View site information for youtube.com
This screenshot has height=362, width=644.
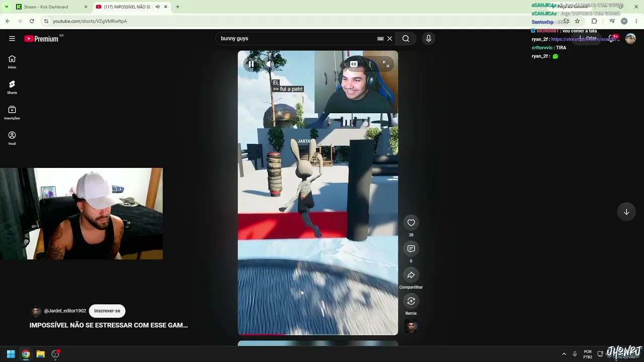46,21
